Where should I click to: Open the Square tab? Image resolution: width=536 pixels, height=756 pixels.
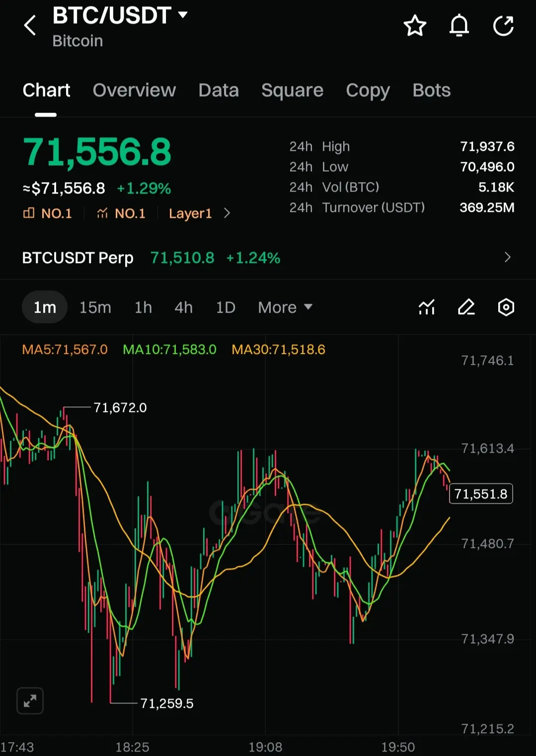[292, 90]
